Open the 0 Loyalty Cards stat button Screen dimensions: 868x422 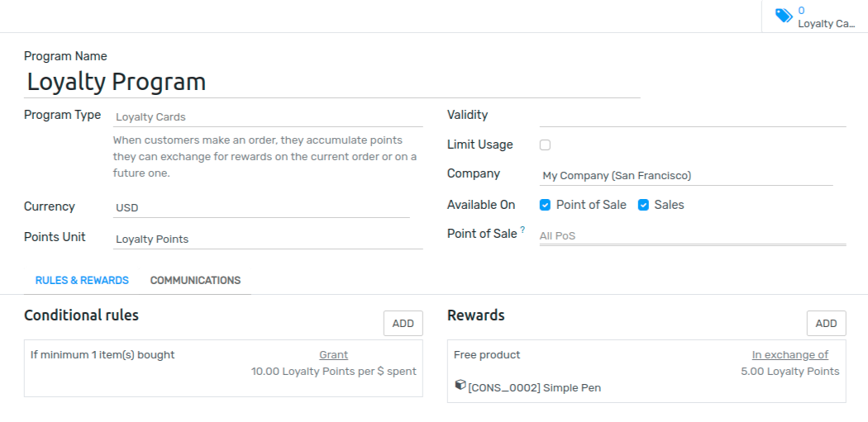(x=815, y=17)
